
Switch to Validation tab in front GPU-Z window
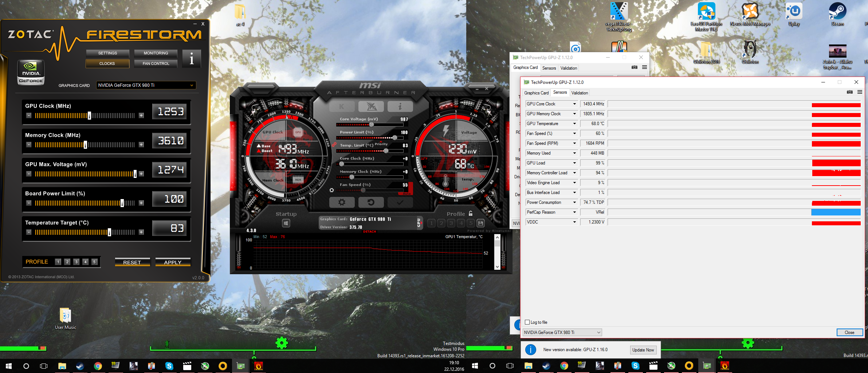[580, 93]
